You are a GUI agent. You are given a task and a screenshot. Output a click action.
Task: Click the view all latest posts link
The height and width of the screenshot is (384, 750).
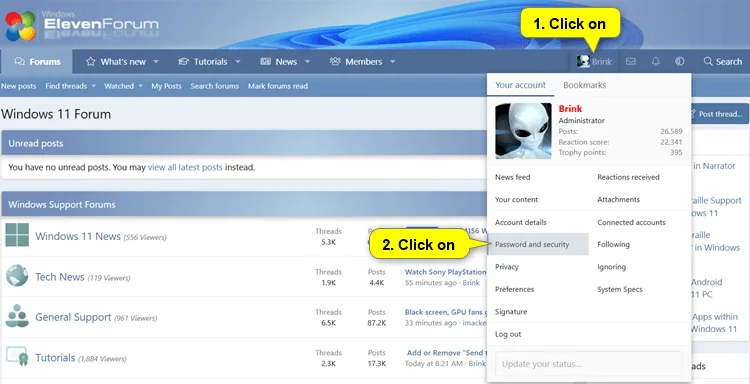[185, 167]
